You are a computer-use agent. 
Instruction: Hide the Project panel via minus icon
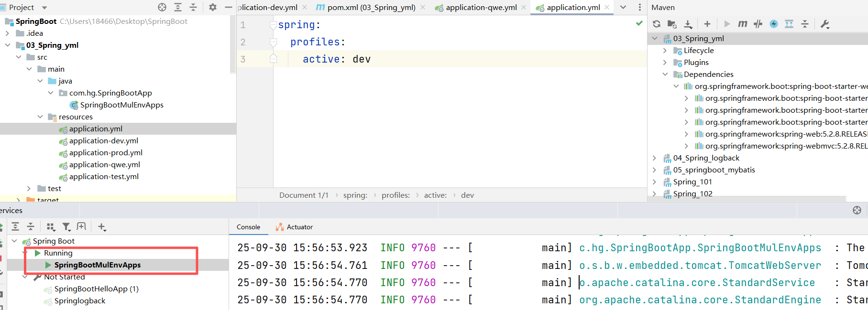[x=228, y=7]
